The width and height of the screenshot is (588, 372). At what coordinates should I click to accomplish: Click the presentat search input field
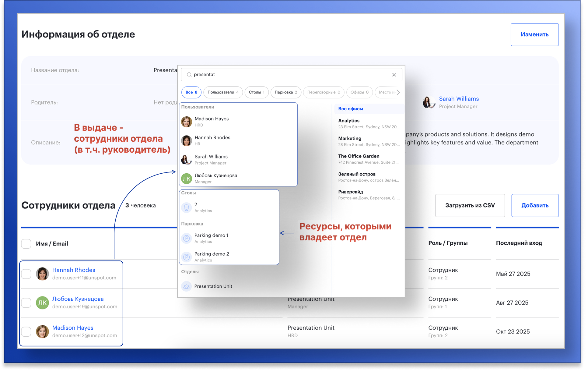(289, 75)
